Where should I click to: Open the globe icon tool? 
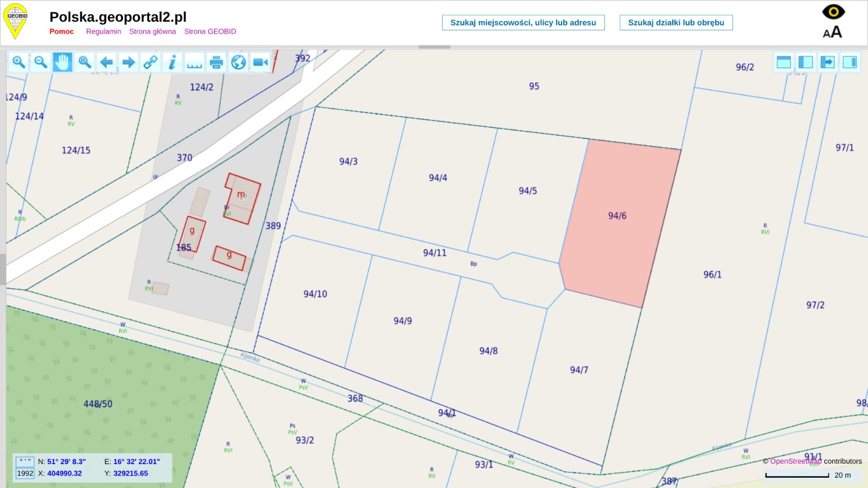[238, 62]
